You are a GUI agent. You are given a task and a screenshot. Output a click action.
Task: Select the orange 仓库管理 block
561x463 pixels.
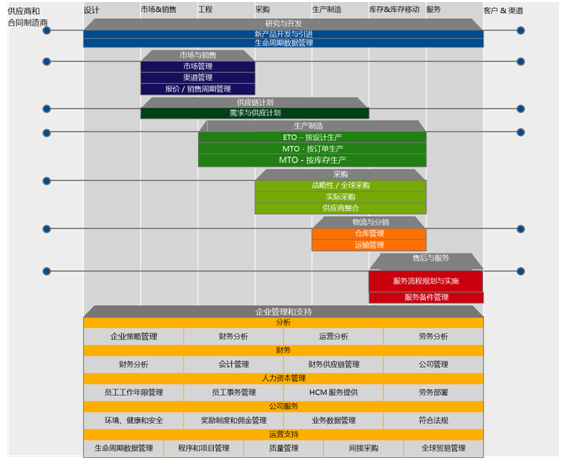[369, 234]
